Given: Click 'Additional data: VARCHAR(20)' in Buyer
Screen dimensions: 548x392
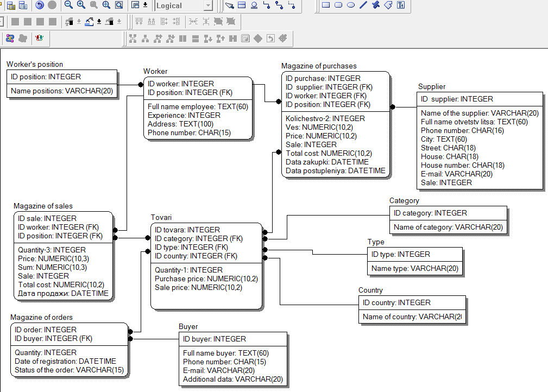Looking at the screenshot, I should tap(233, 379).
